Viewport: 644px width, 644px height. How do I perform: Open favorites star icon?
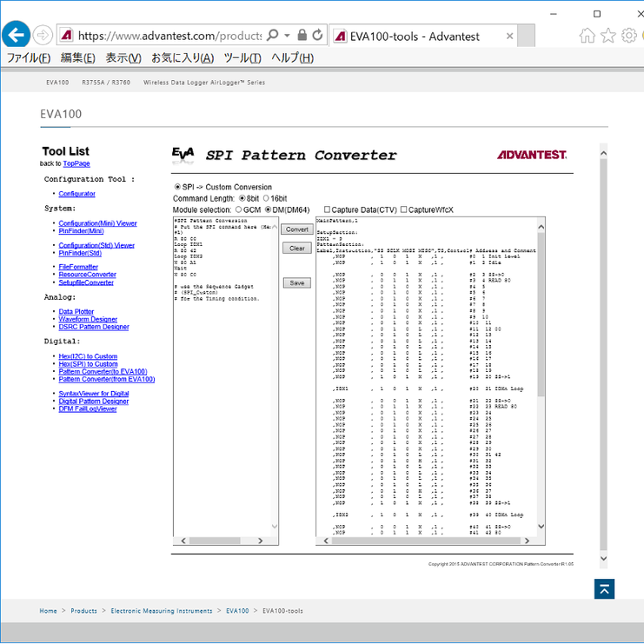click(608, 36)
